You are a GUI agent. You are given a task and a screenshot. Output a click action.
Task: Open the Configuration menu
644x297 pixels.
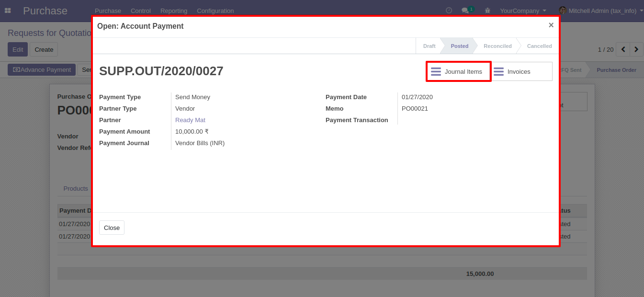pyautogui.click(x=215, y=11)
